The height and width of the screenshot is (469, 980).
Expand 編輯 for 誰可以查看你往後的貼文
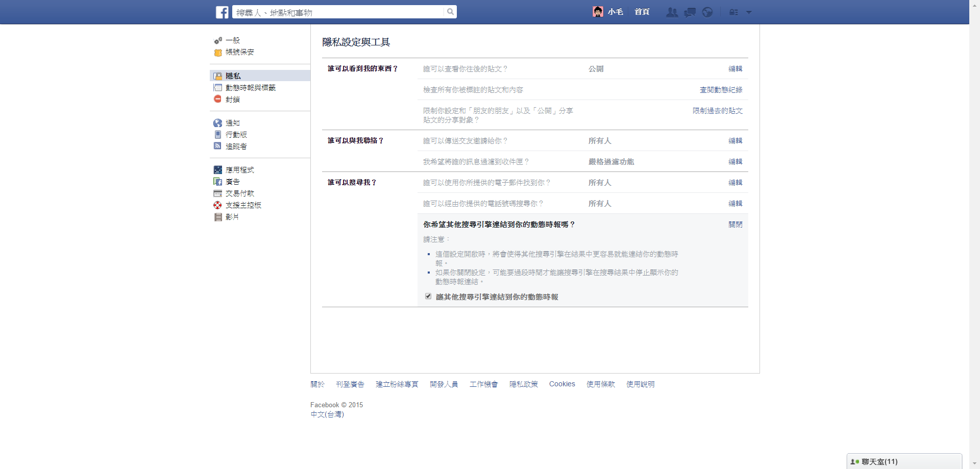pos(735,69)
